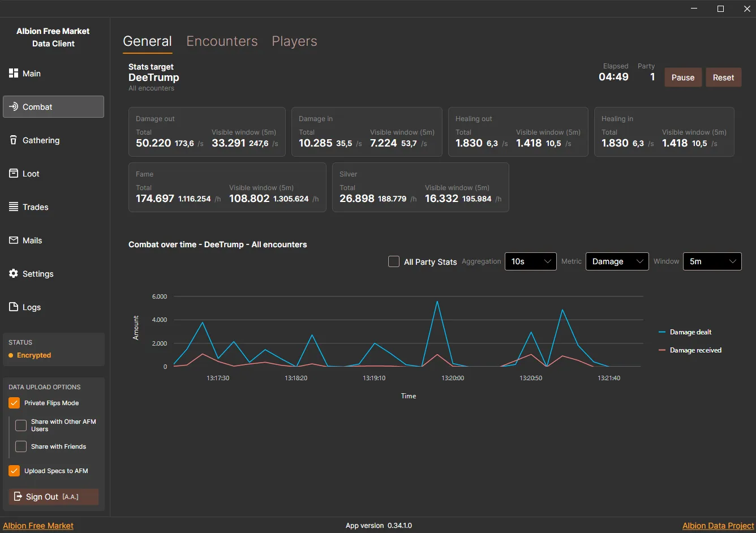The width and height of the screenshot is (756, 533).
Task: Open the Settings page
Action: 53,274
